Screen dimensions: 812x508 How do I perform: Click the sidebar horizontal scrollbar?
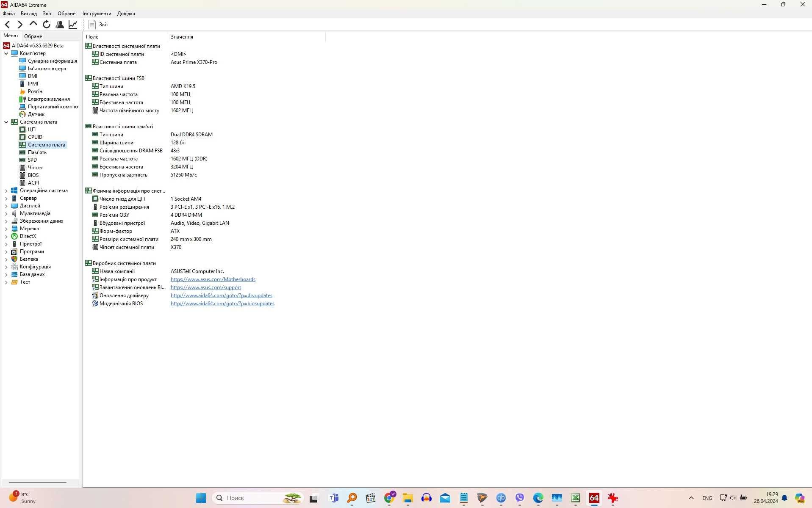pos(38,482)
